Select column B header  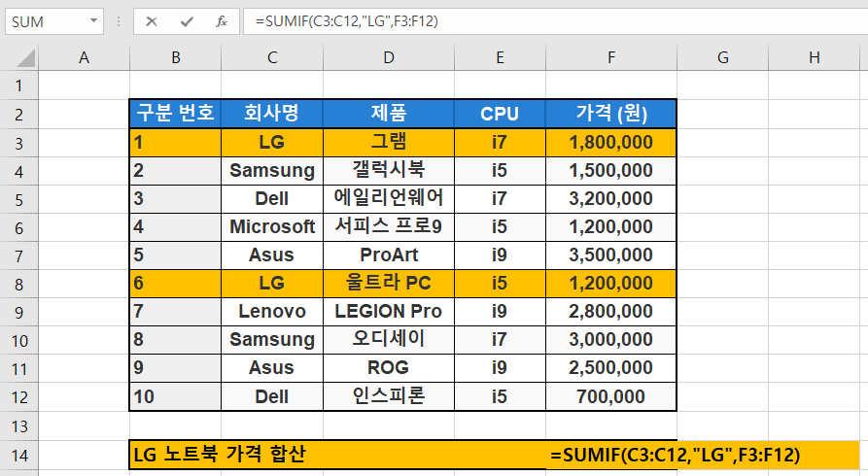point(176,57)
